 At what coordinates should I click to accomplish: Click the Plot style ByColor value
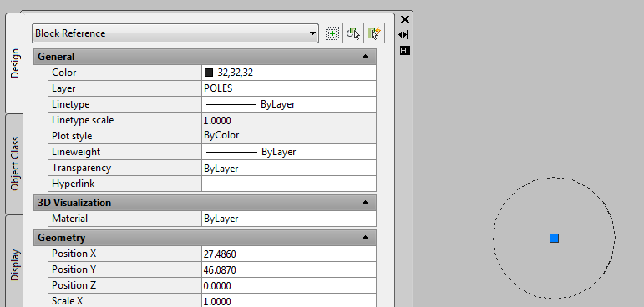click(x=289, y=136)
